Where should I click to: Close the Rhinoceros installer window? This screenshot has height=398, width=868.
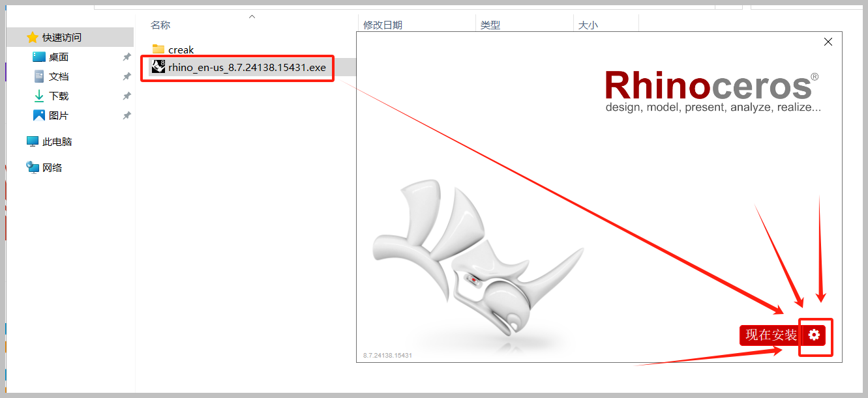828,42
